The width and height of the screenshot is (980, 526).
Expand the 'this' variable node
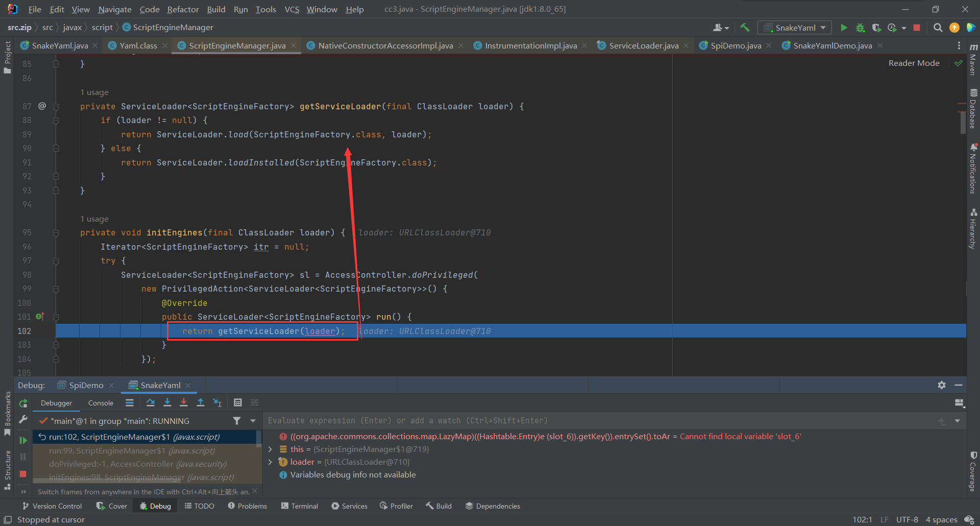pyautogui.click(x=270, y=449)
